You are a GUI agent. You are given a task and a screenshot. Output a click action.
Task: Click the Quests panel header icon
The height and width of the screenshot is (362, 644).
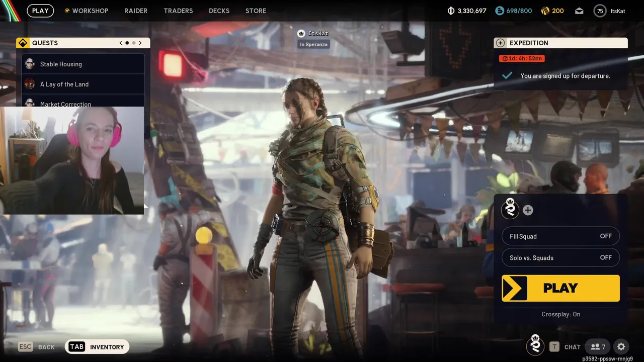point(22,43)
